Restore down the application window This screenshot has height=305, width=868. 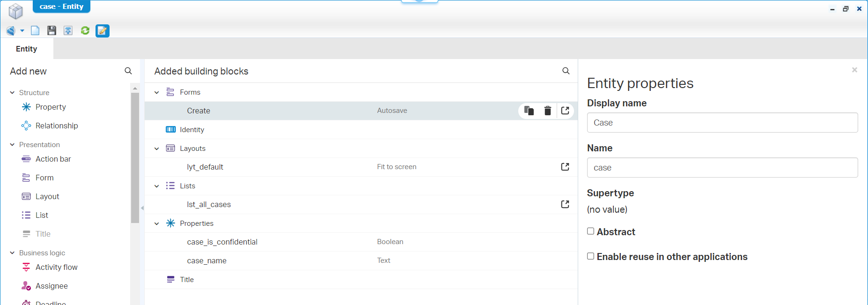pos(846,9)
